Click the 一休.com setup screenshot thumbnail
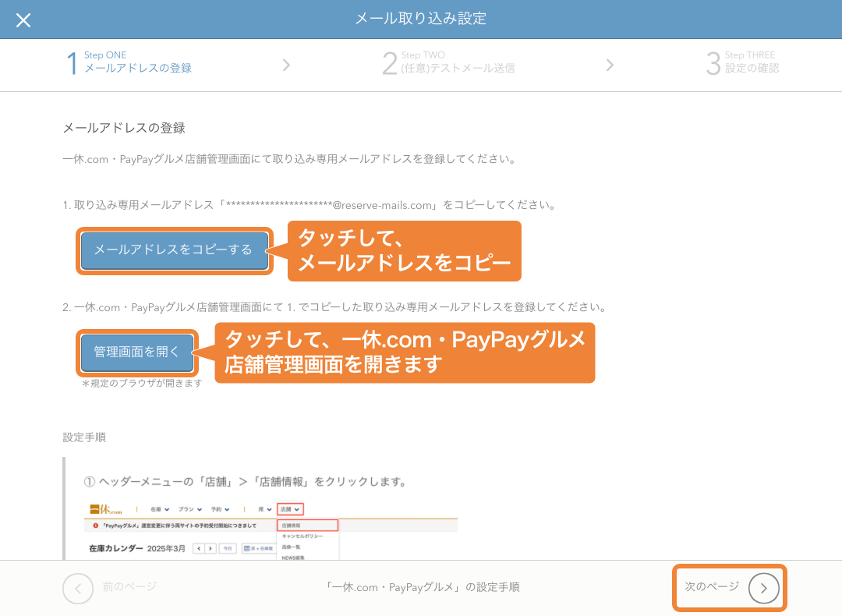 [271, 530]
